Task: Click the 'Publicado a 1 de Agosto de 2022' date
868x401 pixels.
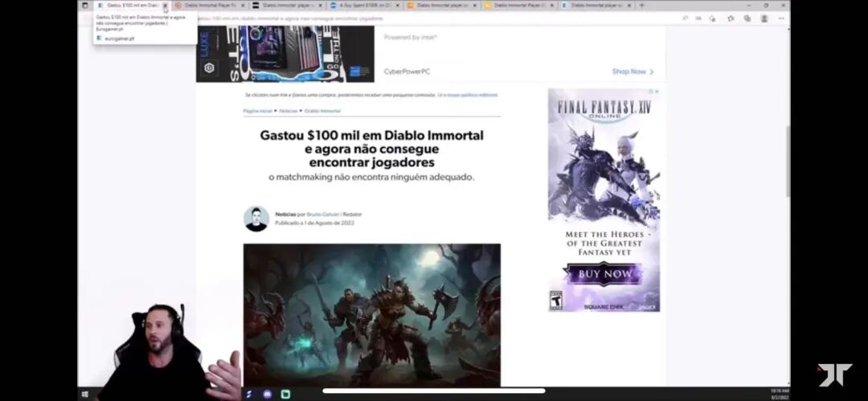Action: click(x=314, y=223)
